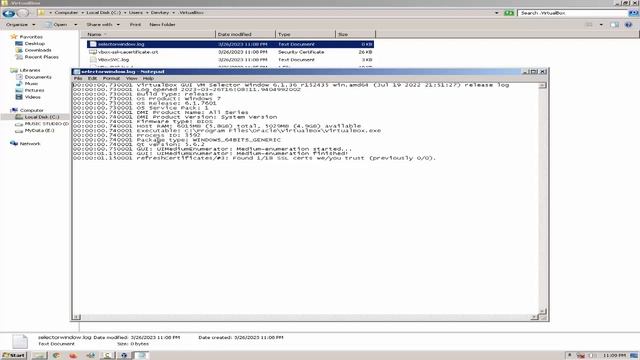This screenshot has height=360, width=640.
Task: Go back with the Explorer back arrow
Action: click(9, 13)
